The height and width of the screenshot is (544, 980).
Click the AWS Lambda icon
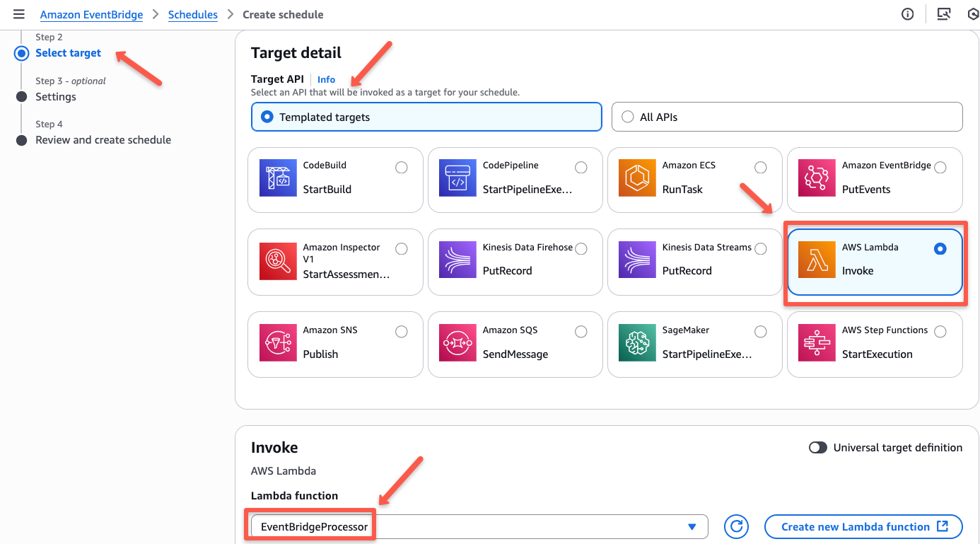817,260
